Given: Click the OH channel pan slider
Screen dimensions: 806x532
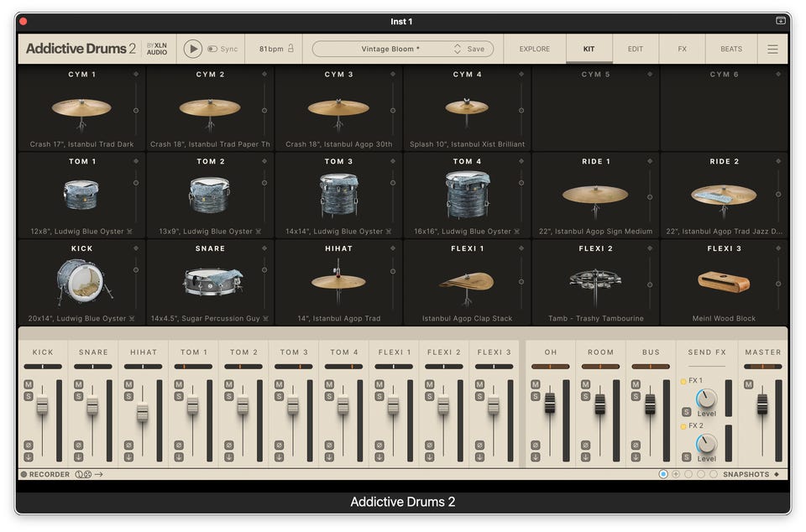Looking at the screenshot, I should [550, 367].
